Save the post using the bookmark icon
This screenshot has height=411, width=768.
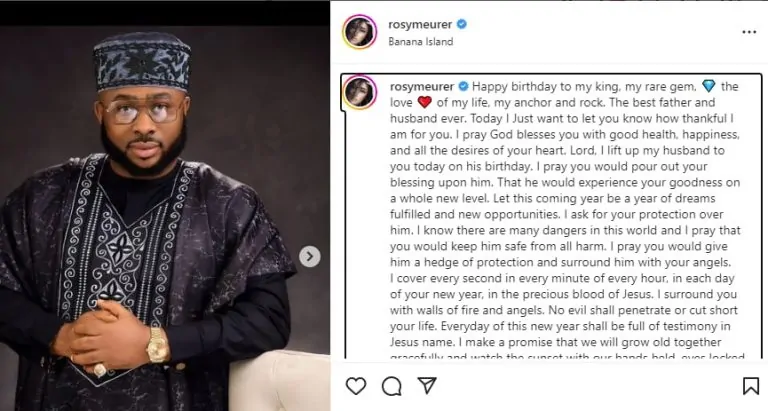pyautogui.click(x=750, y=386)
